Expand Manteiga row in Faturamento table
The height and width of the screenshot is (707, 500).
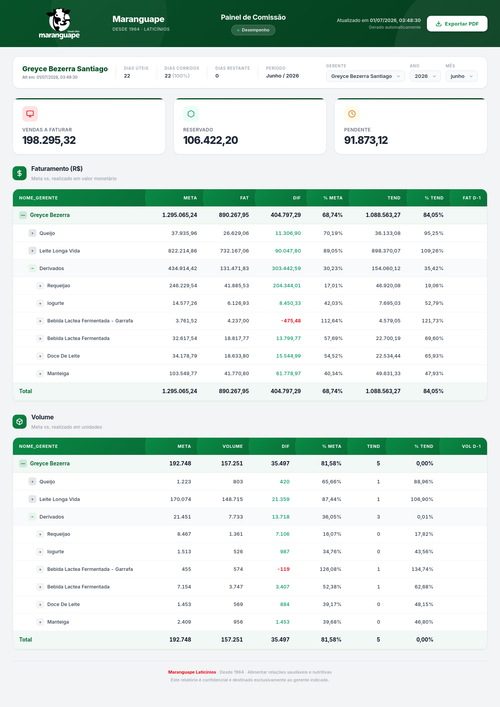(40, 374)
